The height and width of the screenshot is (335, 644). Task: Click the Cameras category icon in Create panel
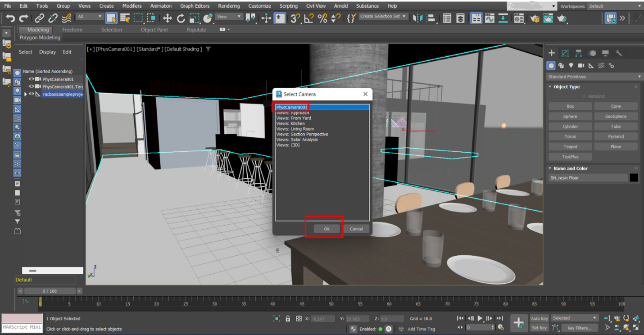click(x=581, y=65)
